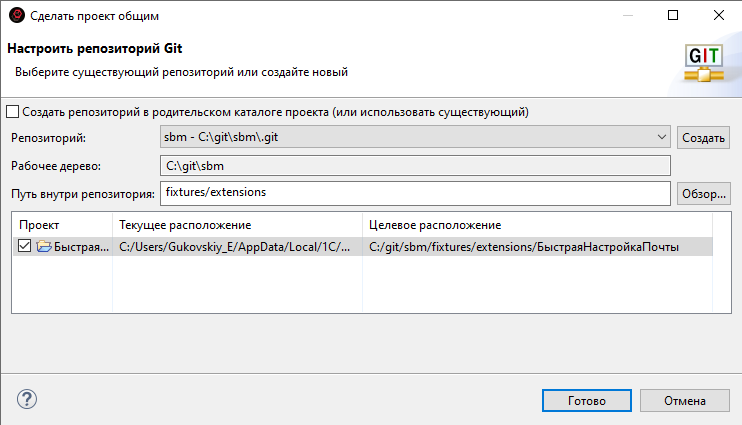742x425 pixels.
Task: Click the Рабочее дерево path field
Action: (x=414, y=165)
